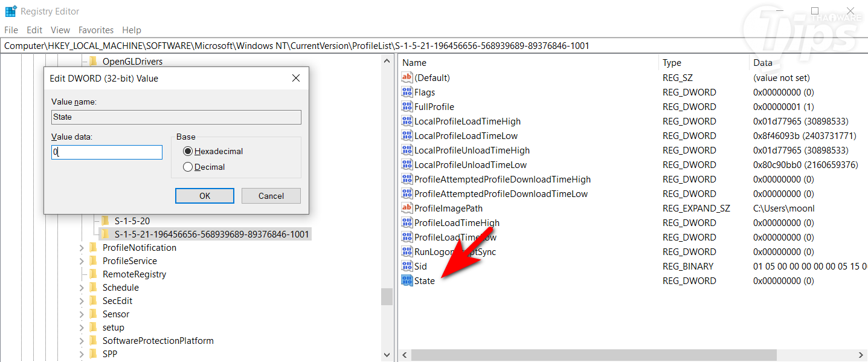Expand the SoftwareProtectionPlatform key
The image size is (868, 362).
(x=82, y=340)
